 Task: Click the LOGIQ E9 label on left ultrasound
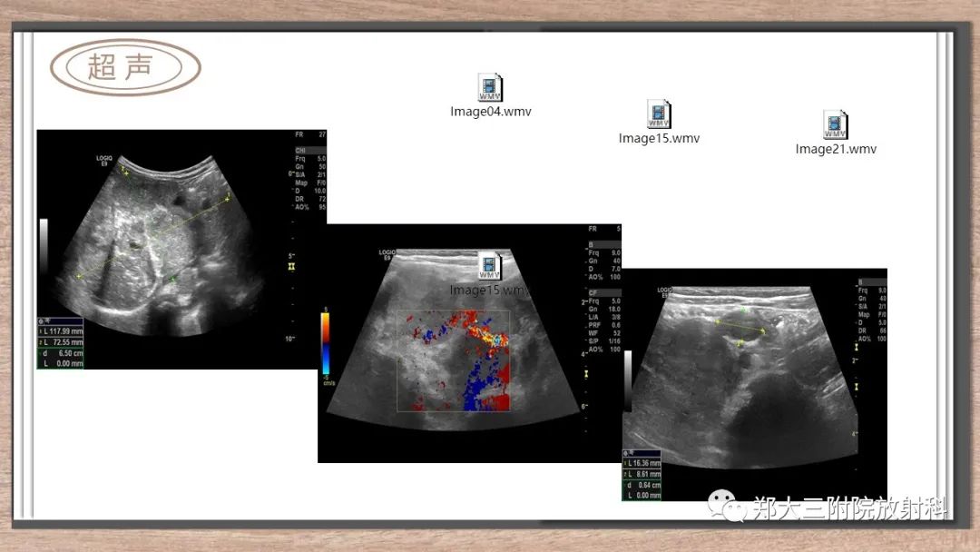(103, 161)
